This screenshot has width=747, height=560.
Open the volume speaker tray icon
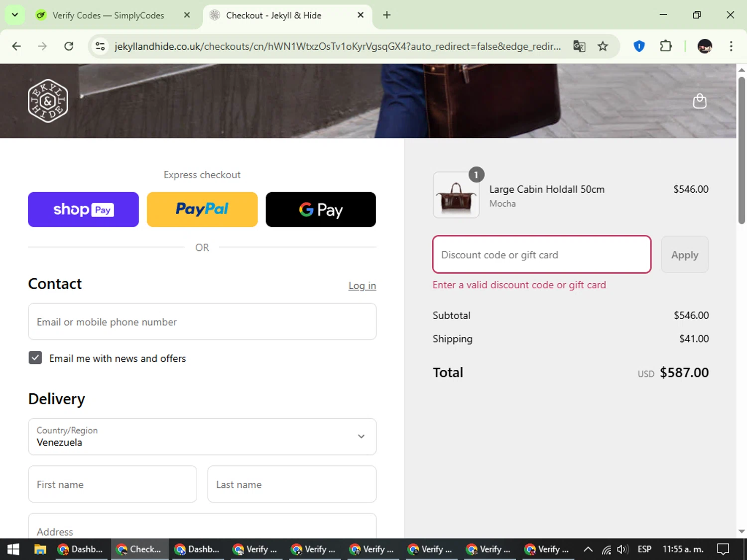[x=622, y=549]
